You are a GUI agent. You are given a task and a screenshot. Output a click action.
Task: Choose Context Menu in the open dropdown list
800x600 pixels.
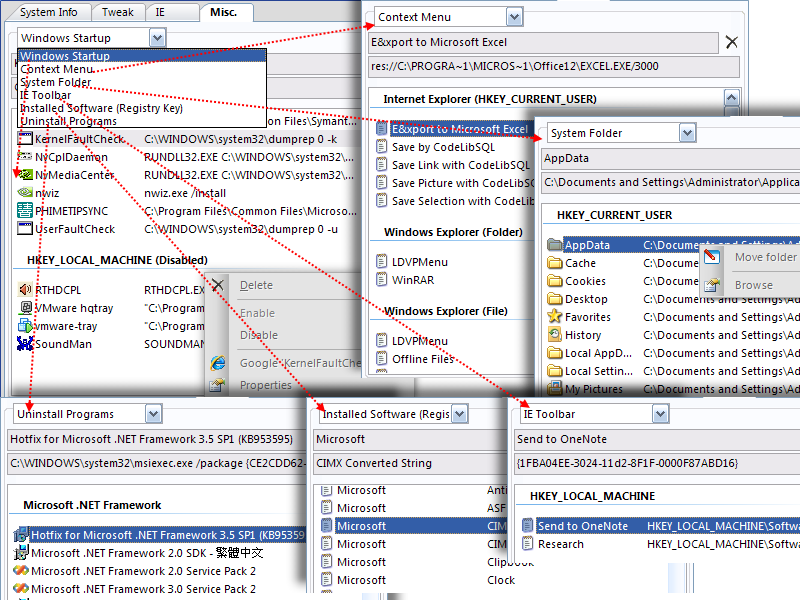tap(142, 69)
